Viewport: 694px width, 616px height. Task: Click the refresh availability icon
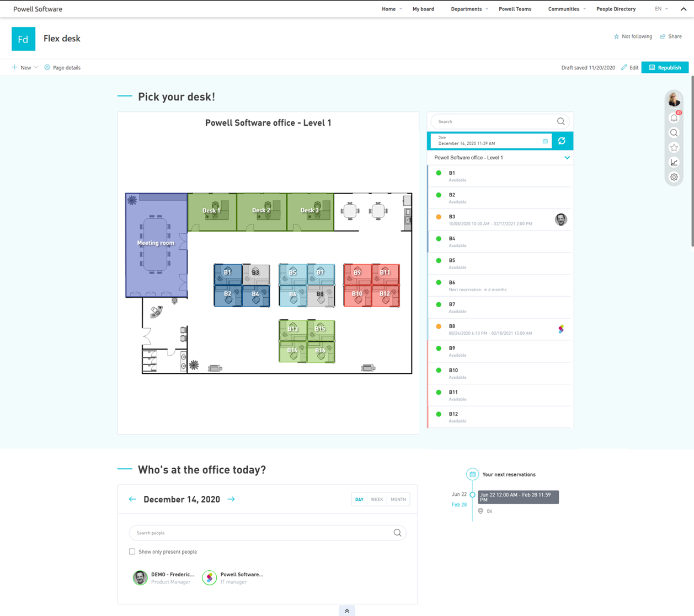click(562, 141)
